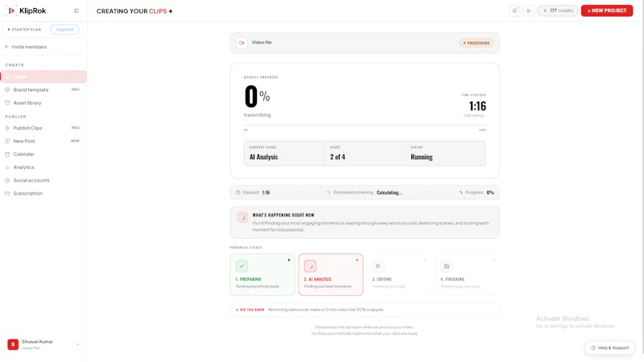Click the 'Calculating...' estimated remaining value
644x362 pixels.
click(x=389, y=192)
